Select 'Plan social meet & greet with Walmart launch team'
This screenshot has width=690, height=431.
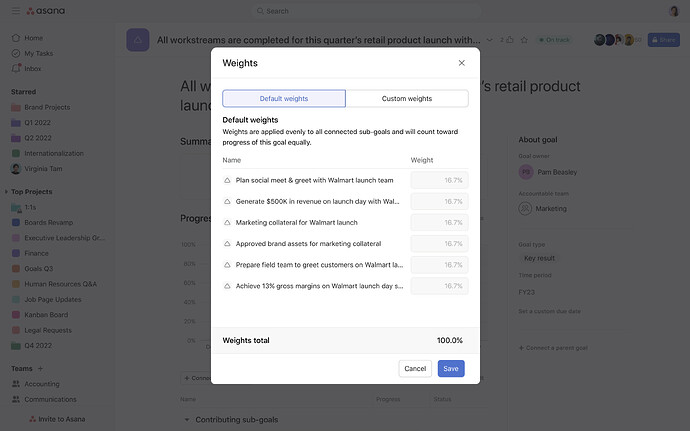pos(315,180)
